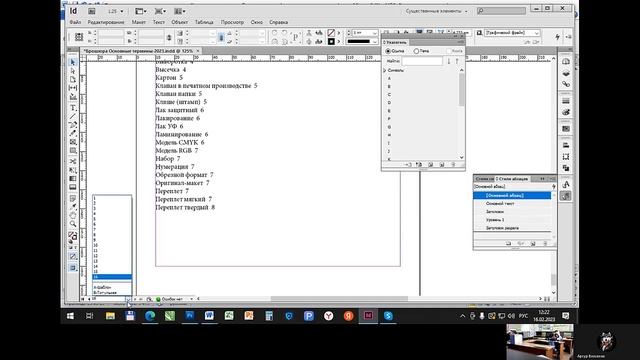Open the Stroke panel from right dock
Viewport: 640px width, 360px height.
point(566,101)
